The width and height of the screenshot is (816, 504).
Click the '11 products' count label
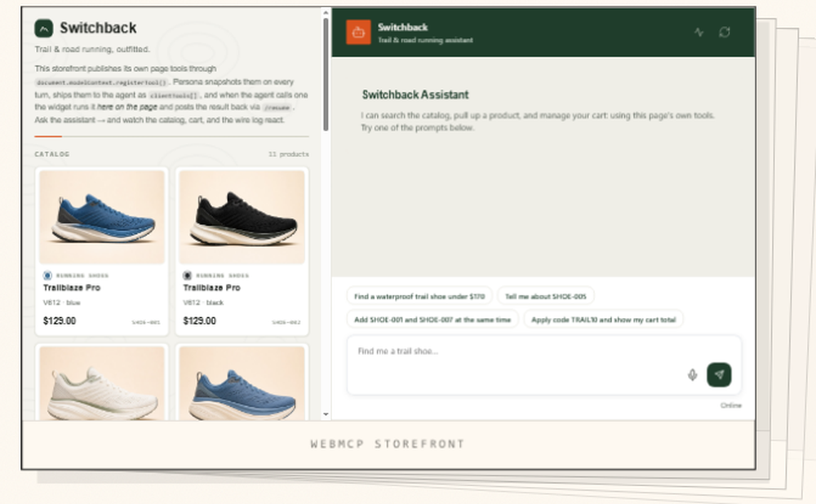(x=288, y=154)
